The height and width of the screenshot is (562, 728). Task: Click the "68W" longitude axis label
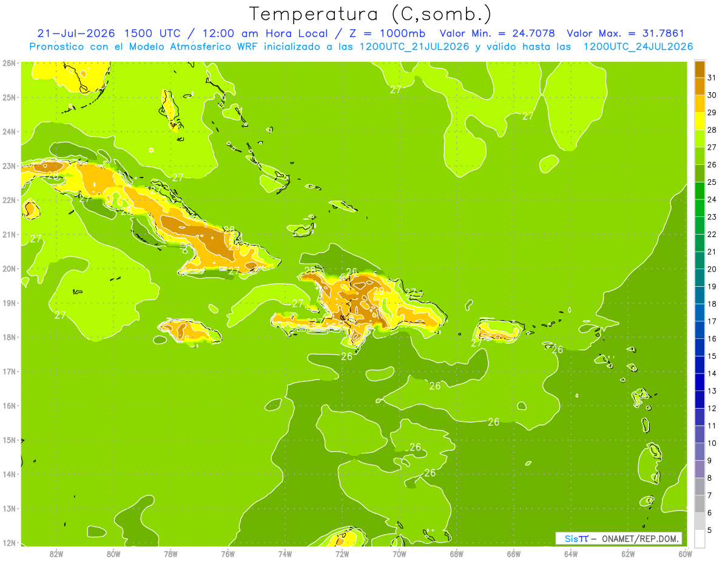[456, 554]
